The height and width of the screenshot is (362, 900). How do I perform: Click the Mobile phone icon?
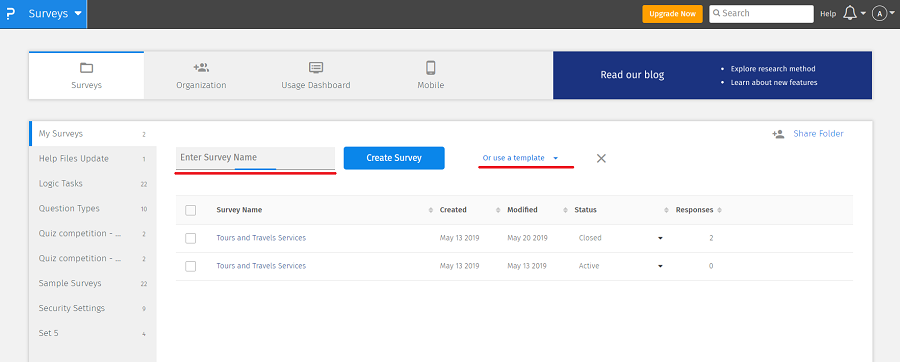pyautogui.click(x=430, y=68)
